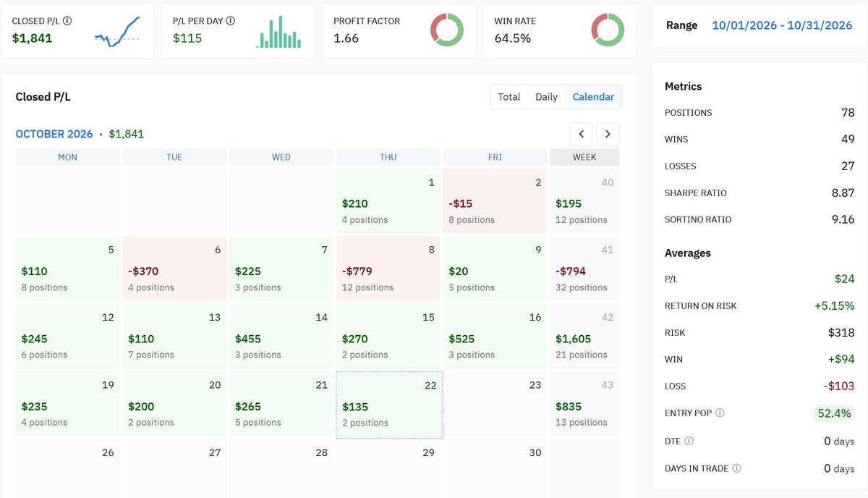Viewport: 868px width, 498px height.
Task: Click the Risk average value $318
Action: pyautogui.click(x=841, y=332)
